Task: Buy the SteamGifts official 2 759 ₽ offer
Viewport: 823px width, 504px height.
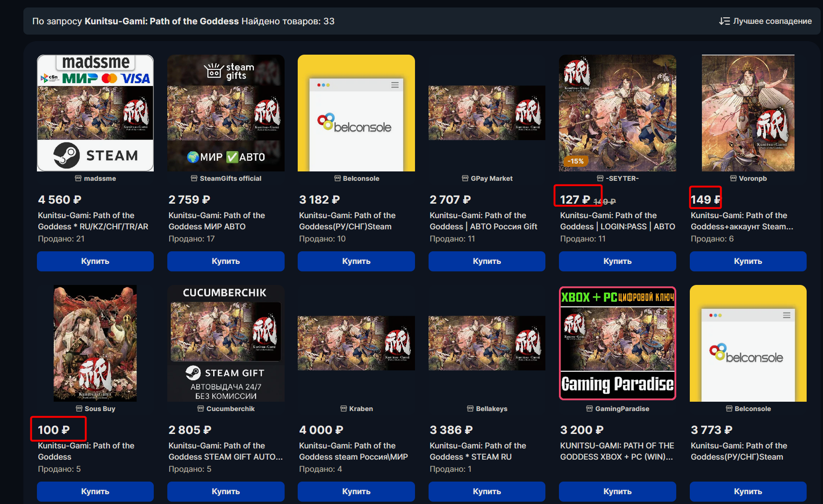Action: click(226, 261)
